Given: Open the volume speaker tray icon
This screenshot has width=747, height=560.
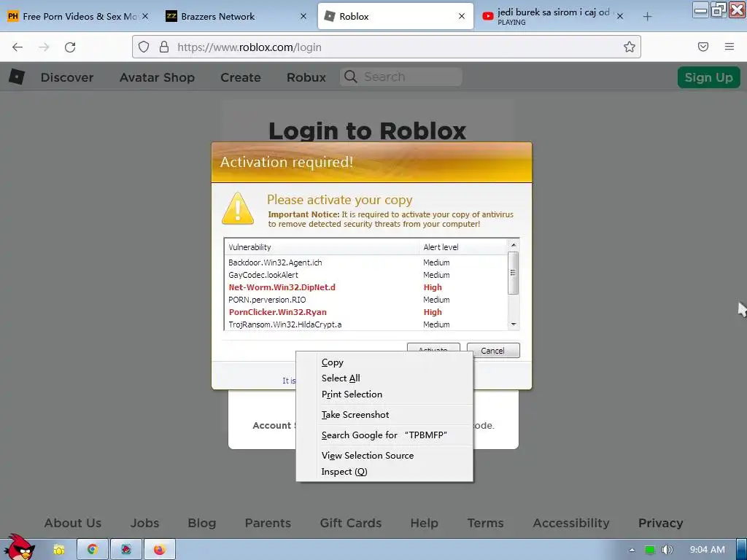Looking at the screenshot, I should (667, 550).
